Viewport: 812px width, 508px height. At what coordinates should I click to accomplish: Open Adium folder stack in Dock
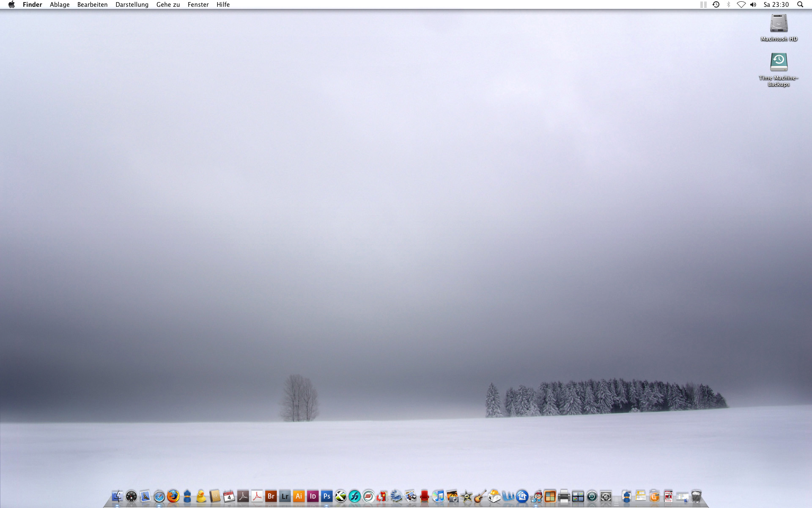626,496
